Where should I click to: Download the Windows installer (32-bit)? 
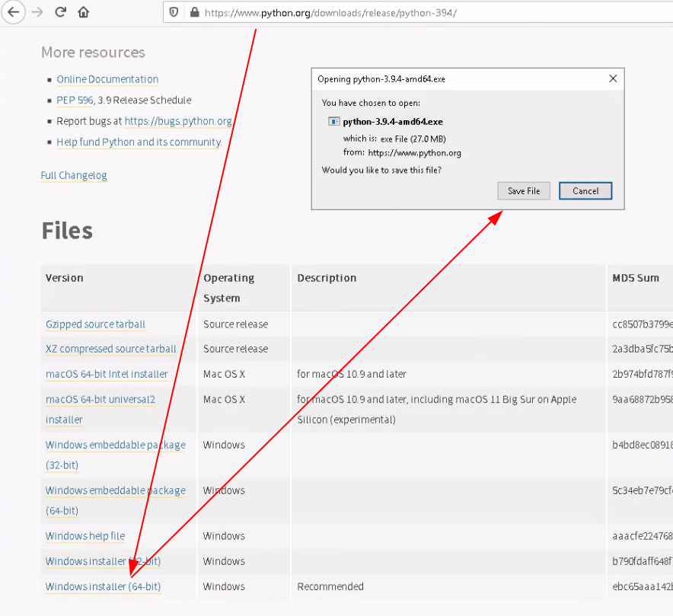pyautogui.click(x=103, y=561)
